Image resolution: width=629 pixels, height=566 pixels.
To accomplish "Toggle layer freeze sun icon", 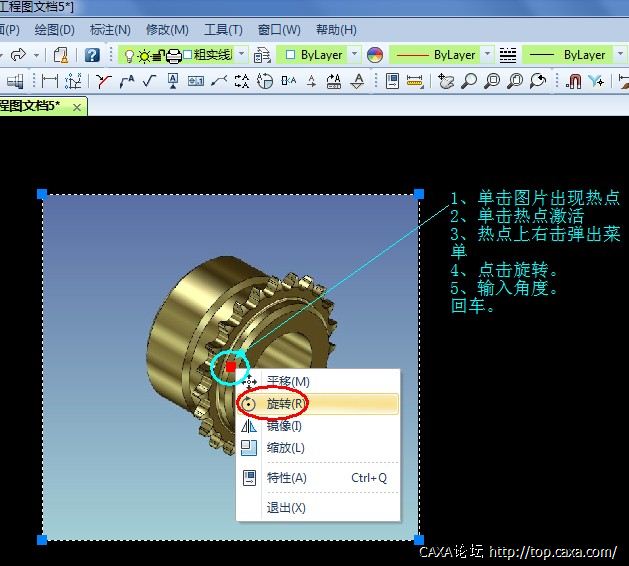I will pyautogui.click(x=144, y=56).
